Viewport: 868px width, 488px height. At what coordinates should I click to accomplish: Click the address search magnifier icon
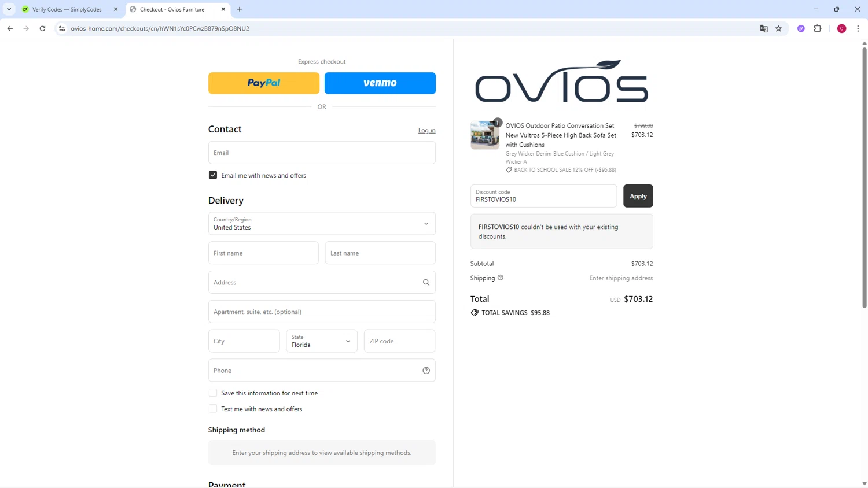point(426,282)
